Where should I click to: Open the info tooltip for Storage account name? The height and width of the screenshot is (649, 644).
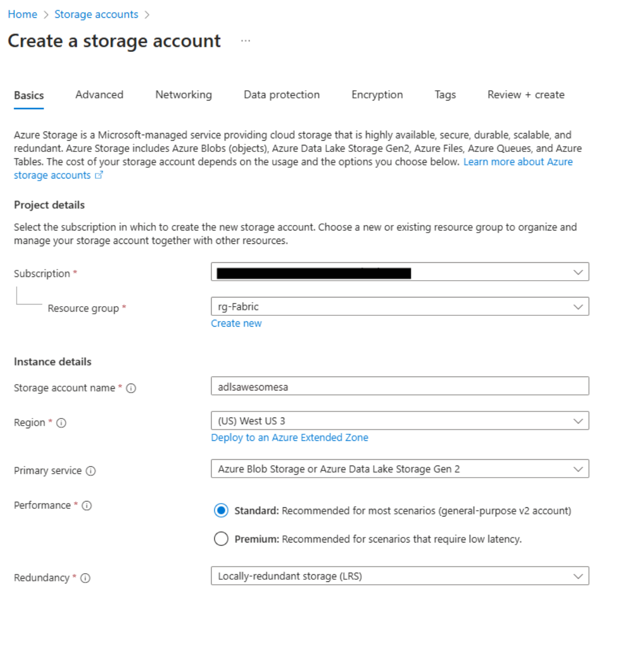click(x=132, y=388)
